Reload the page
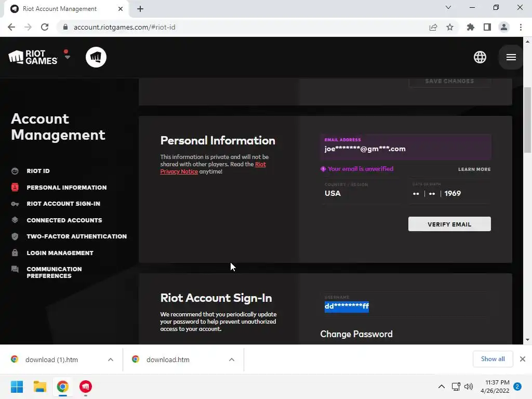This screenshot has width=532, height=399. (x=45, y=27)
